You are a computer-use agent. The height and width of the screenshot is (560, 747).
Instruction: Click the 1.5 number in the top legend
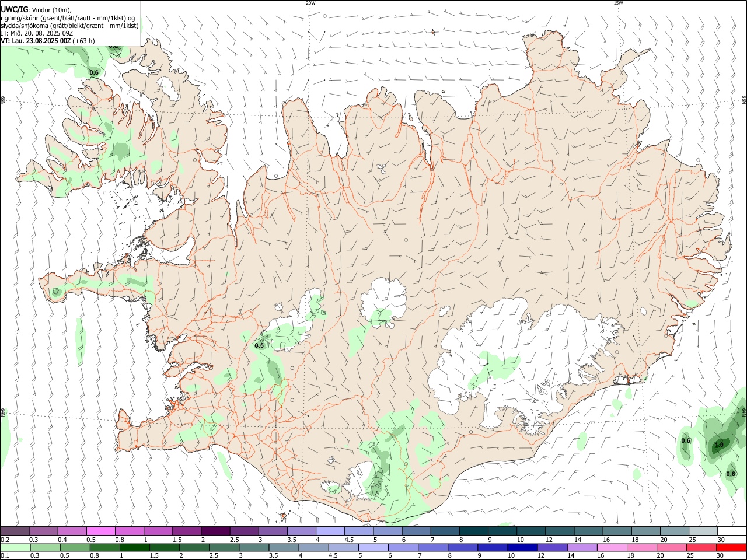tap(177, 540)
